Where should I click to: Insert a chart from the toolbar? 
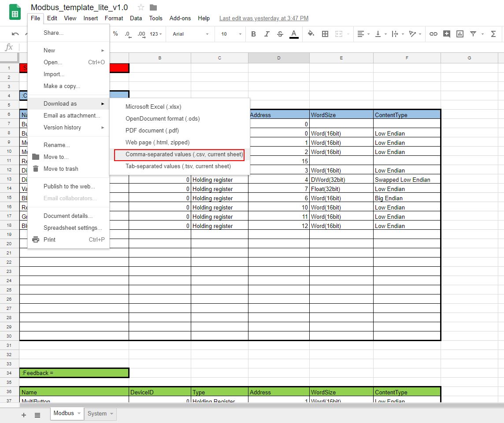[460, 34]
